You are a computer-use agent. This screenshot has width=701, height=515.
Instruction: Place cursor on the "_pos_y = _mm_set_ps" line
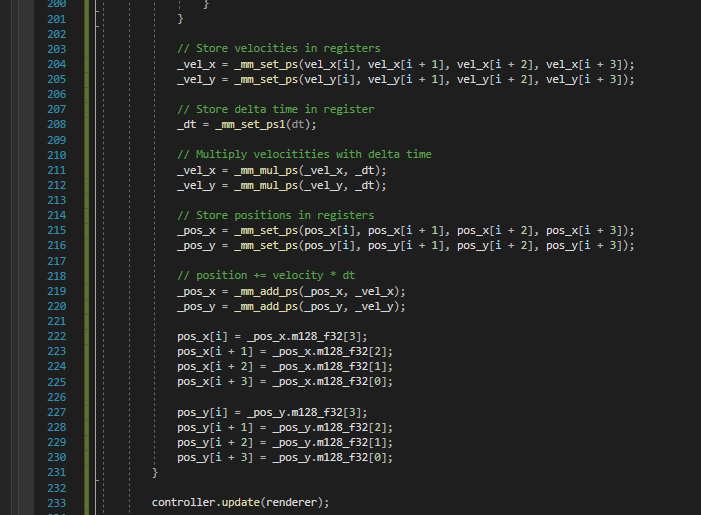coord(405,245)
